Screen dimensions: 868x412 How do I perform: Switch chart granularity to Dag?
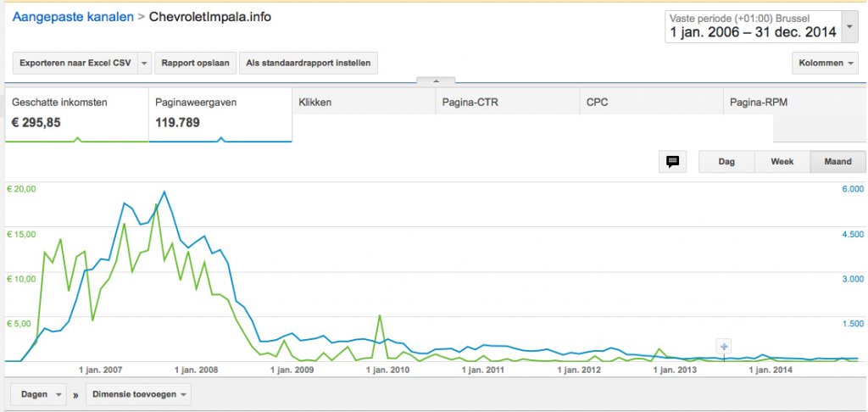point(726,162)
